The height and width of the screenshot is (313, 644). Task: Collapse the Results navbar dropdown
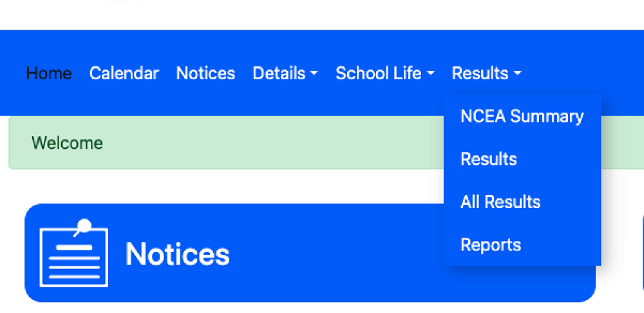tap(486, 73)
